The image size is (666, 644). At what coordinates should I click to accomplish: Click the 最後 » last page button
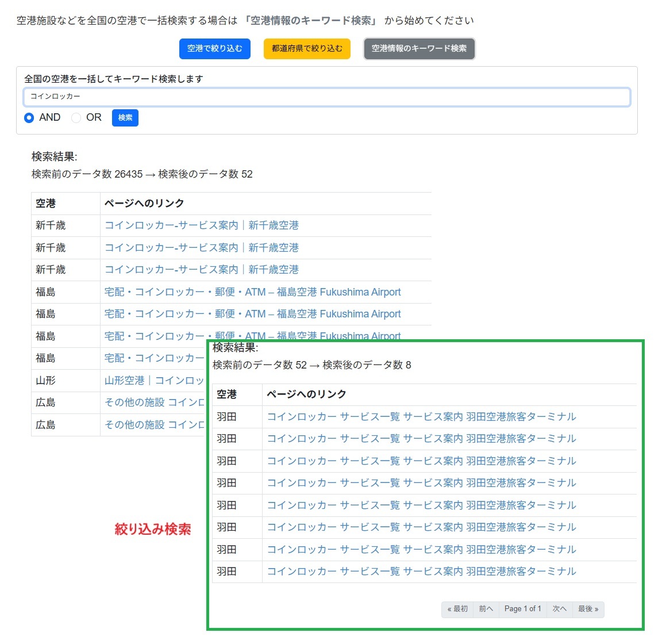click(588, 609)
